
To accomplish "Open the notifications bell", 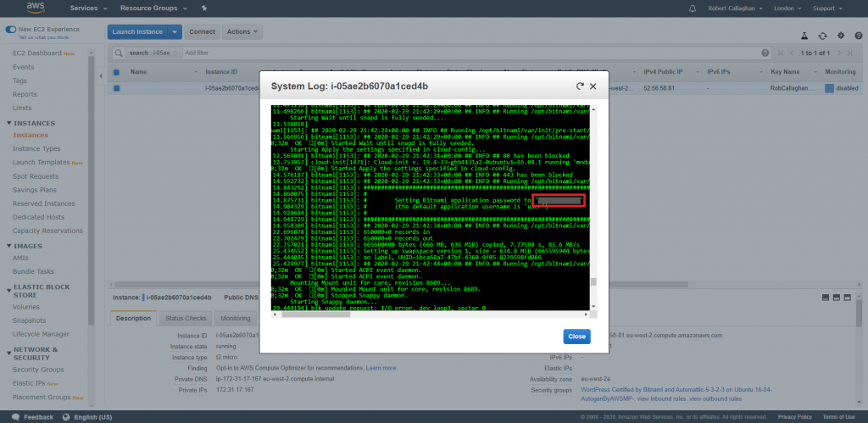I will tap(693, 8).
